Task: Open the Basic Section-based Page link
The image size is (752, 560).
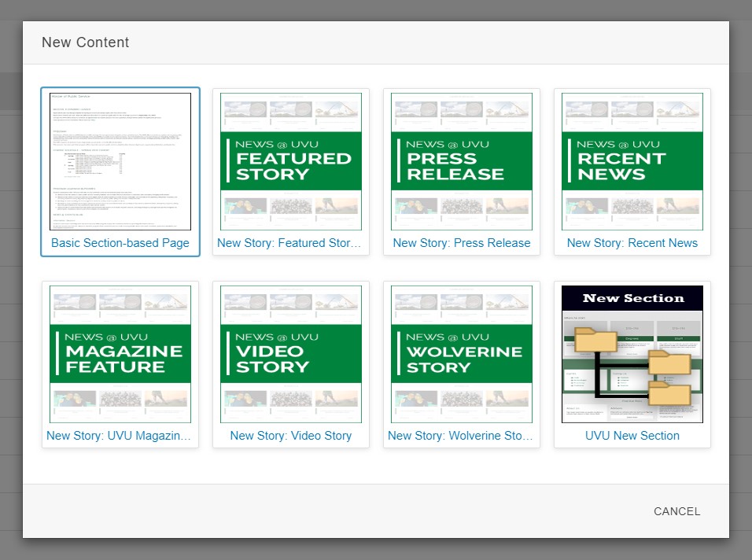Action: pos(120,243)
